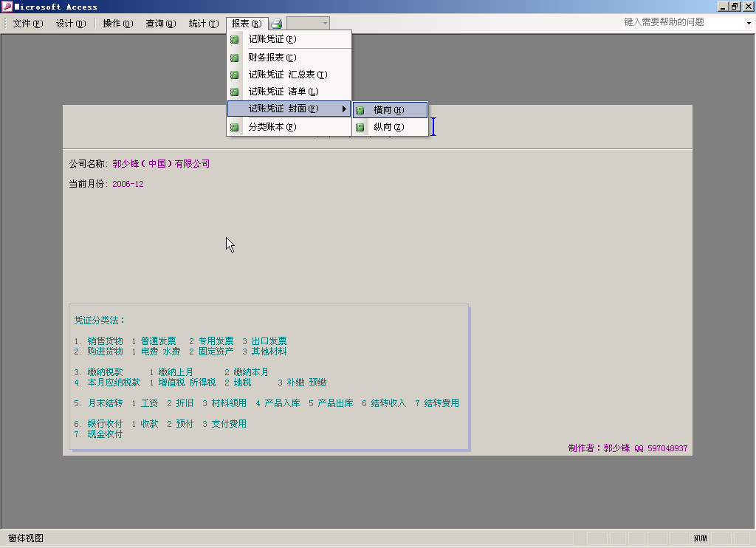Open the 设计 menu
The width and height of the screenshot is (756, 548).
pyautogui.click(x=70, y=24)
